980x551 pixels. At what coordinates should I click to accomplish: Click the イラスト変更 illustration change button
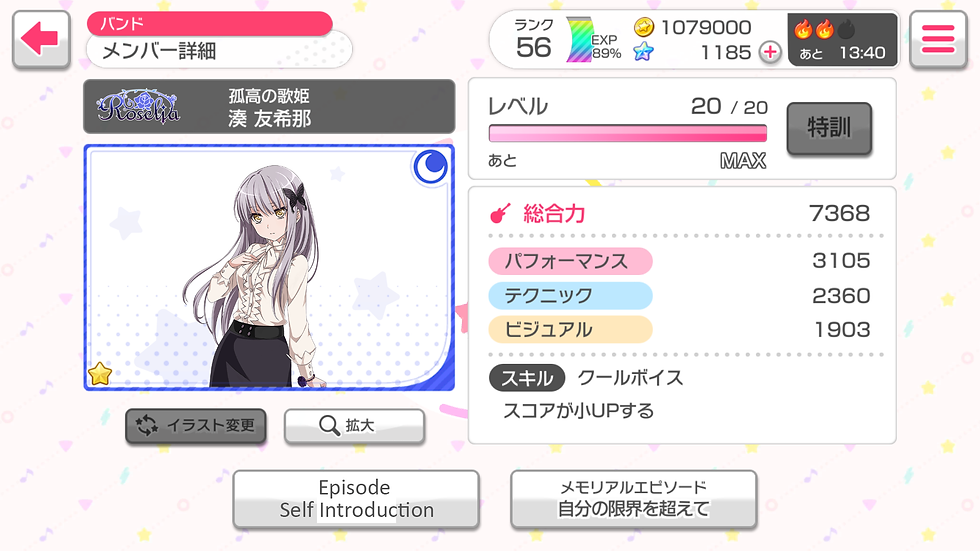(196, 426)
